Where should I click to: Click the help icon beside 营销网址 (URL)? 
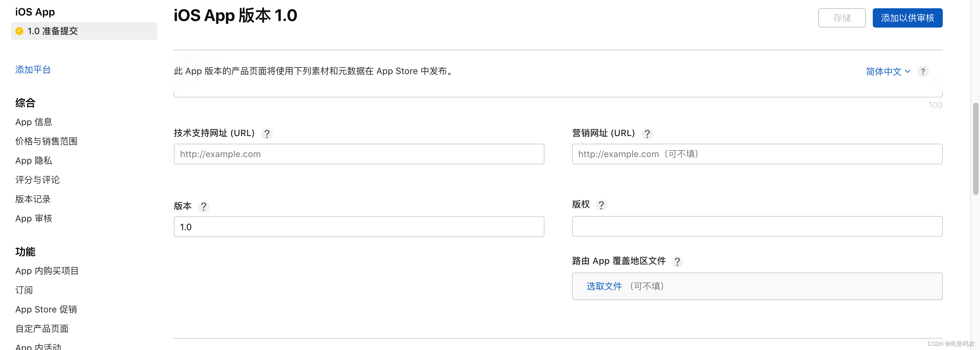pos(647,134)
